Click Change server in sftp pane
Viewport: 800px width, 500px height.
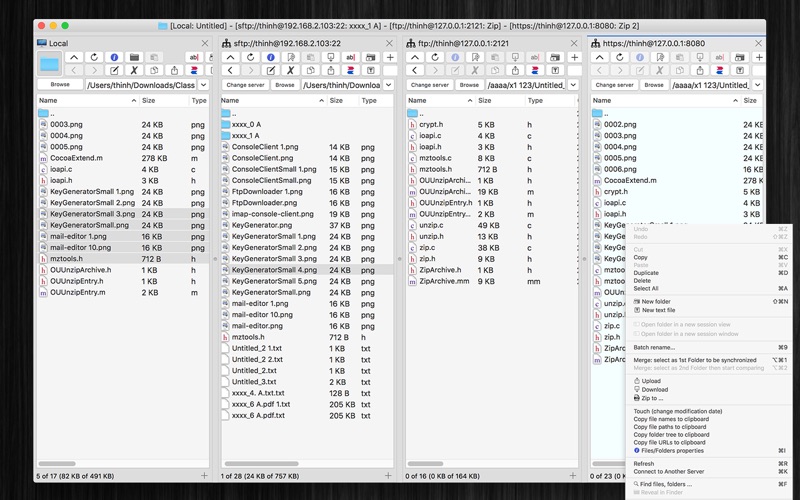coord(245,85)
